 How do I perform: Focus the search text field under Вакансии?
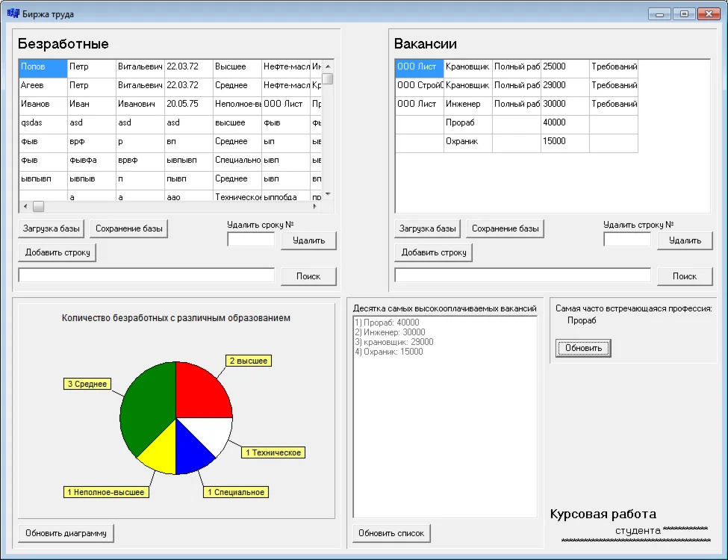point(523,276)
